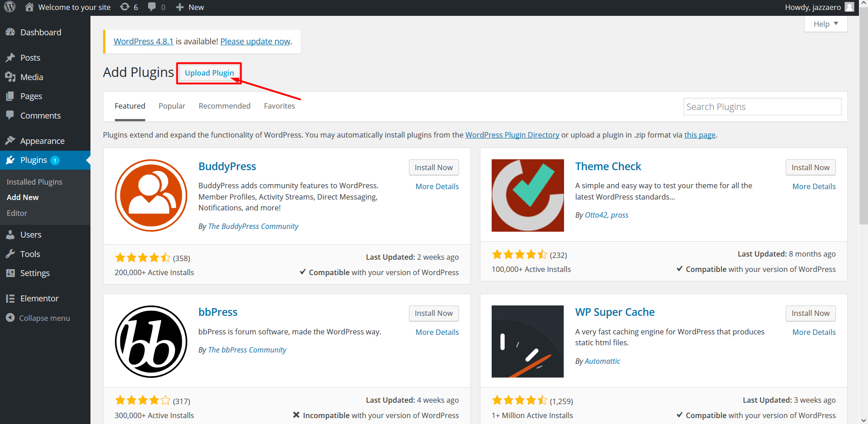Viewport: 868px width, 424px height.
Task: Expand the Help dropdown panel
Action: point(825,24)
